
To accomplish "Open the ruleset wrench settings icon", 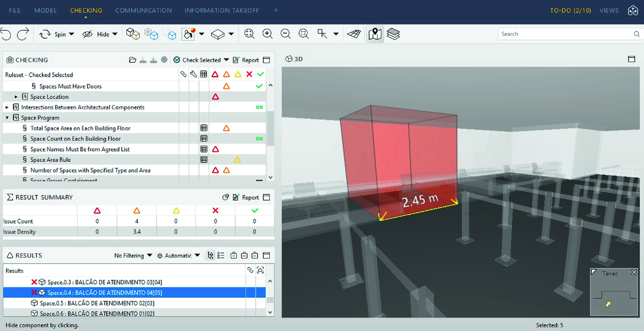I will click(194, 74).
